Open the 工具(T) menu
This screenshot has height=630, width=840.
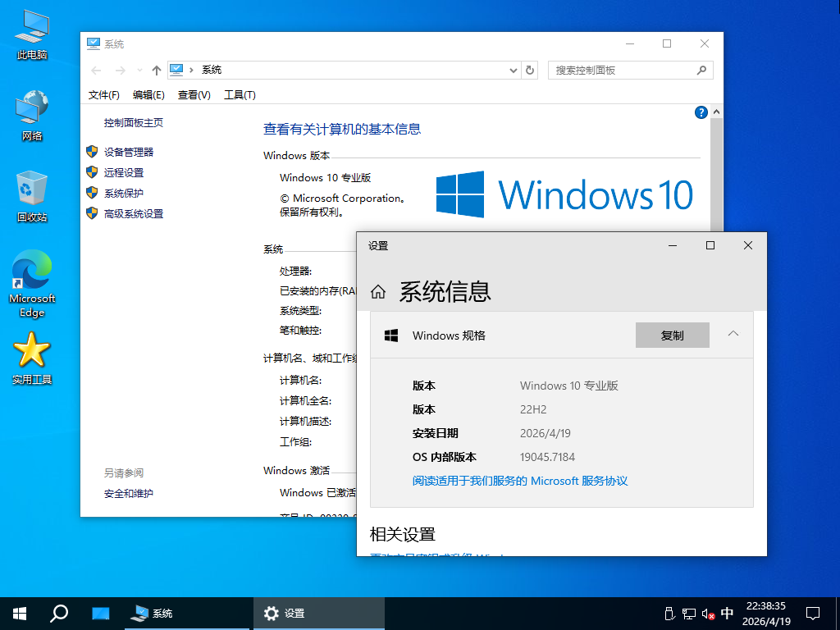(240, 95)
